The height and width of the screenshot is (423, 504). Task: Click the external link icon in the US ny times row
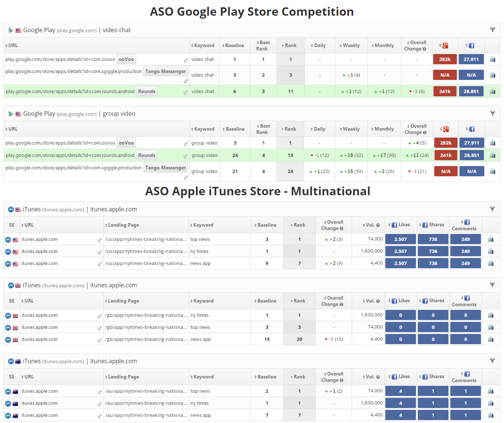click(100, 252)
